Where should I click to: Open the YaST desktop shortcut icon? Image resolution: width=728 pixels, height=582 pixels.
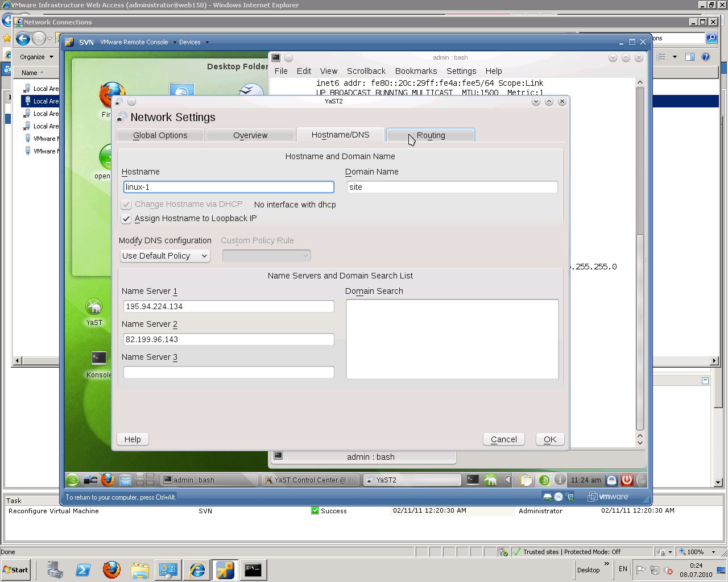(x=94, y=307)
